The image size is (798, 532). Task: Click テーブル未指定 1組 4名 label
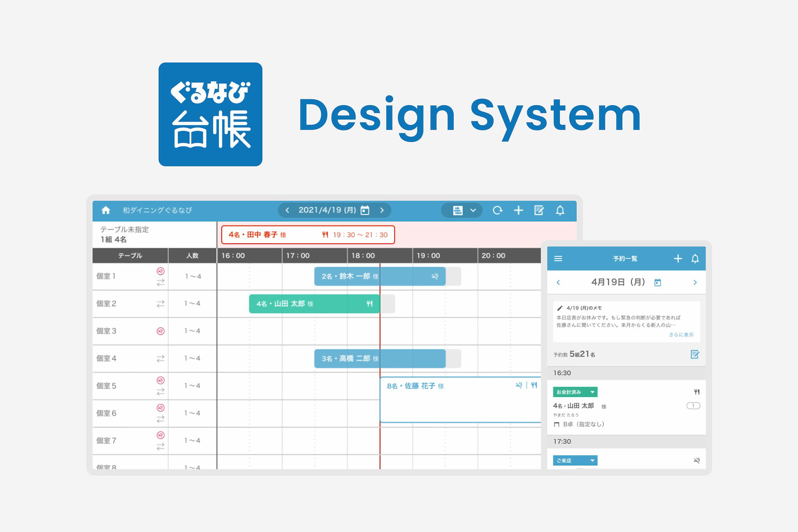click(x=124, y=234)
